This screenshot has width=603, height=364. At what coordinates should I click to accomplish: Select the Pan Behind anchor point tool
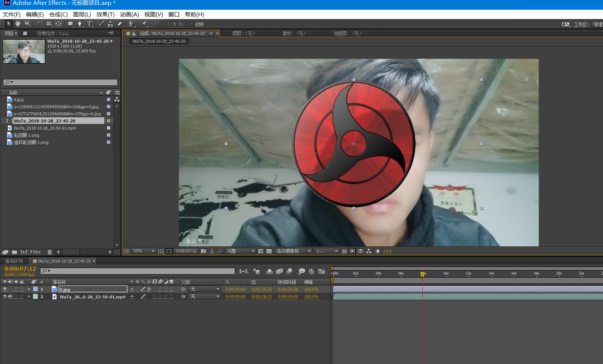point(58,24)
